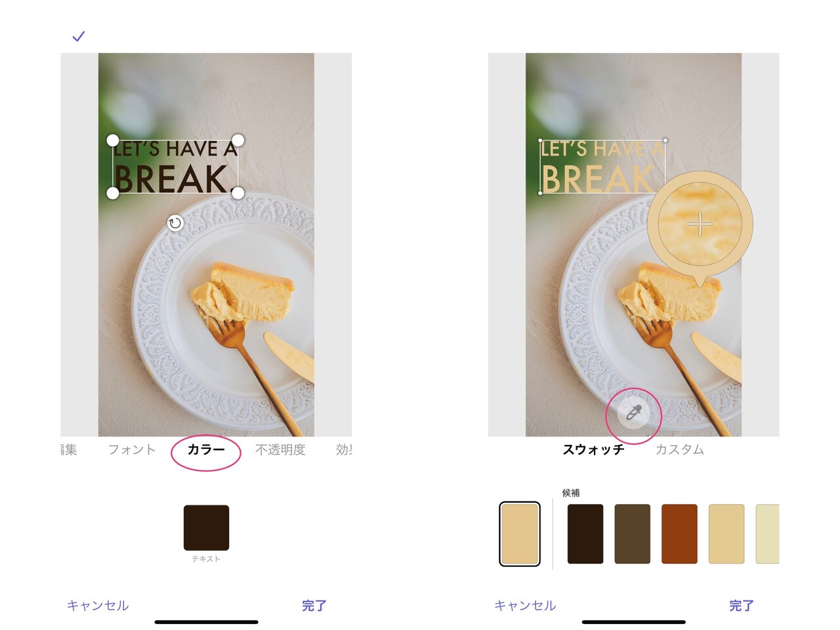
Task: Tap the purple checkmark icon at top
Action: (78, 36)
